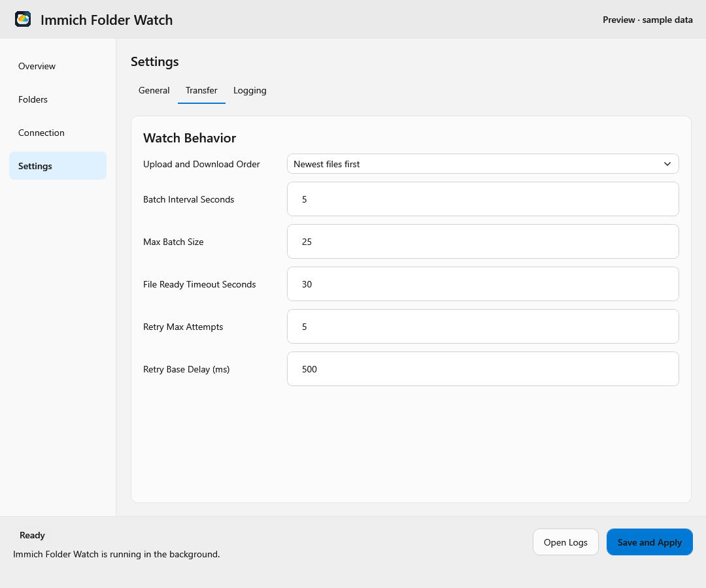Switch to the General tab

[x=154, y=90]
